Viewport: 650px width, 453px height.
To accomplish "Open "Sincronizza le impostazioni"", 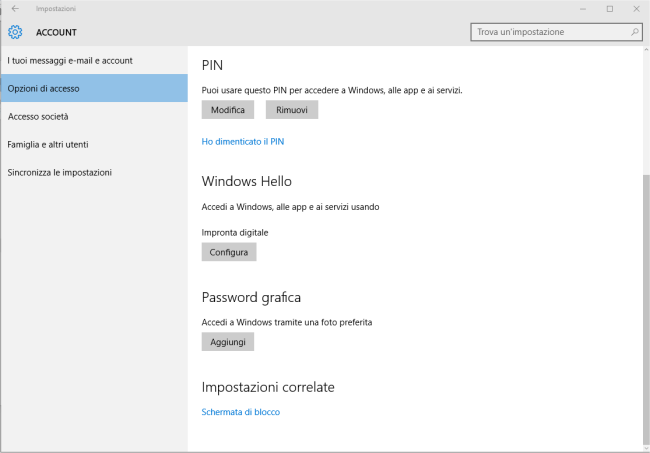I will (94, 172).
